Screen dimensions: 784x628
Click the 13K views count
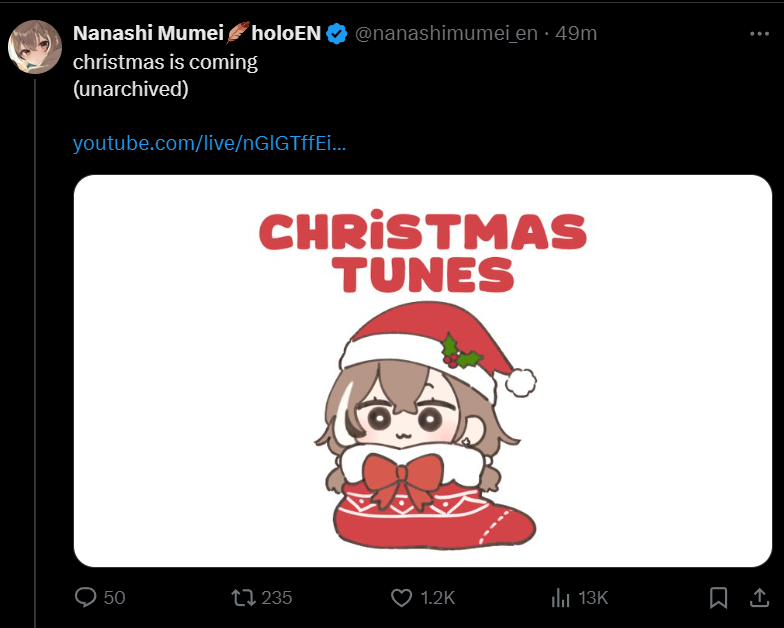point(593,598)
